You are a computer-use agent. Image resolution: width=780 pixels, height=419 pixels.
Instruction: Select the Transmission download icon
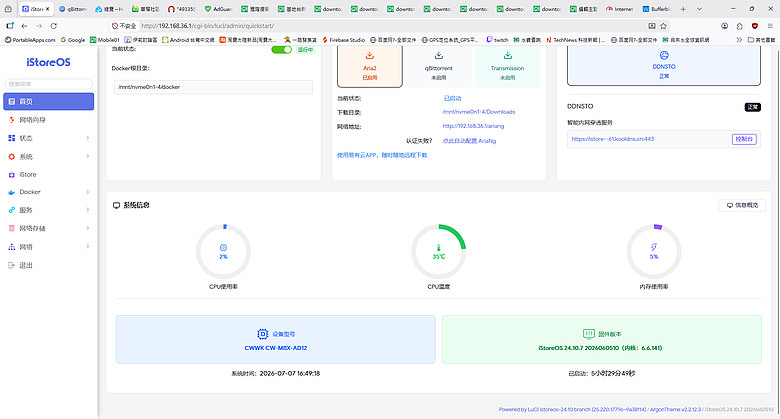pyautogui.click(x=507, y=55)
